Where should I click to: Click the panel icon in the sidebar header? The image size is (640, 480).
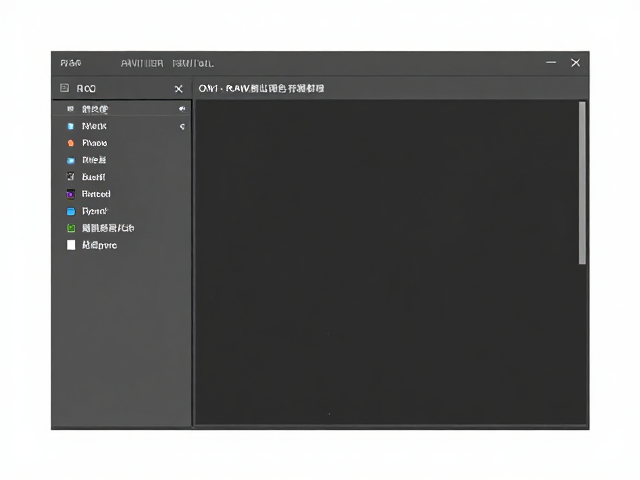click(64, 88)
